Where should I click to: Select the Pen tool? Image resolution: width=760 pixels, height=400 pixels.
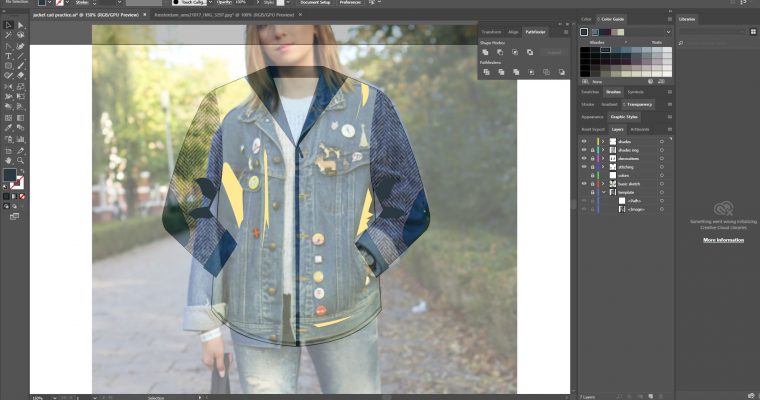tap(8, 46)
